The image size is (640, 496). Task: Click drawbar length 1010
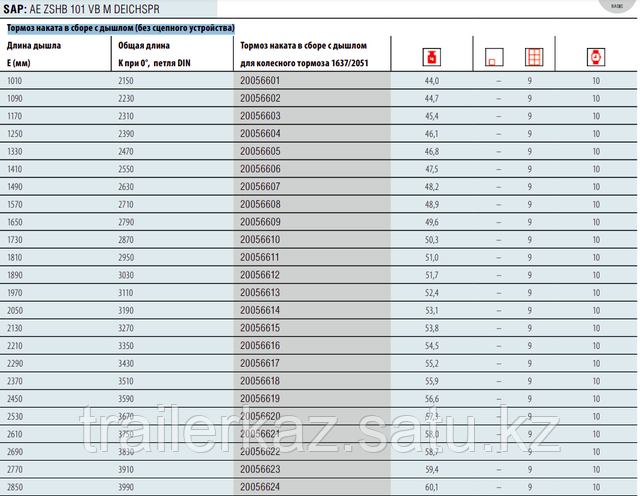[x=15, y=81]
